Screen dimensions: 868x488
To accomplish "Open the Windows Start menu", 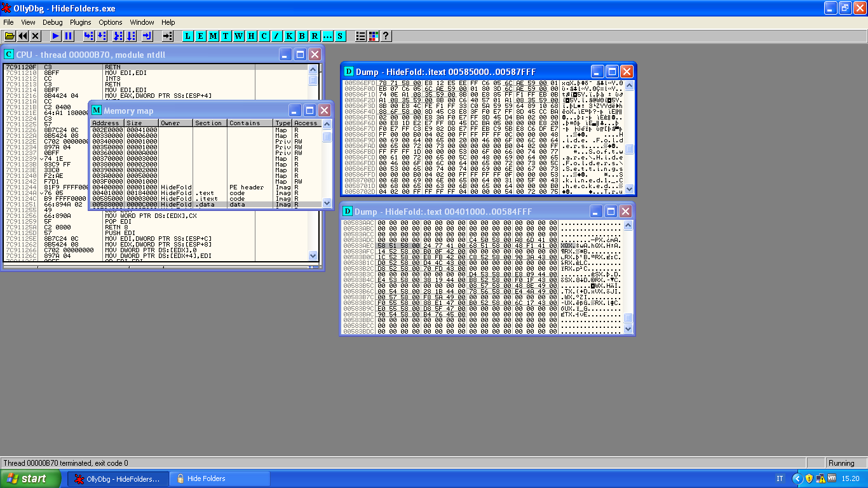I will [x=31, y=478].
